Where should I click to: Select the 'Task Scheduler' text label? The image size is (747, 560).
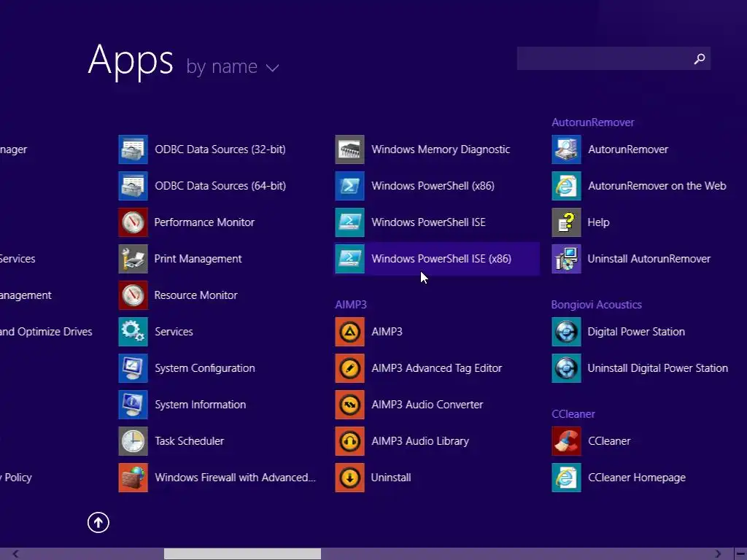tap(189, 441)
